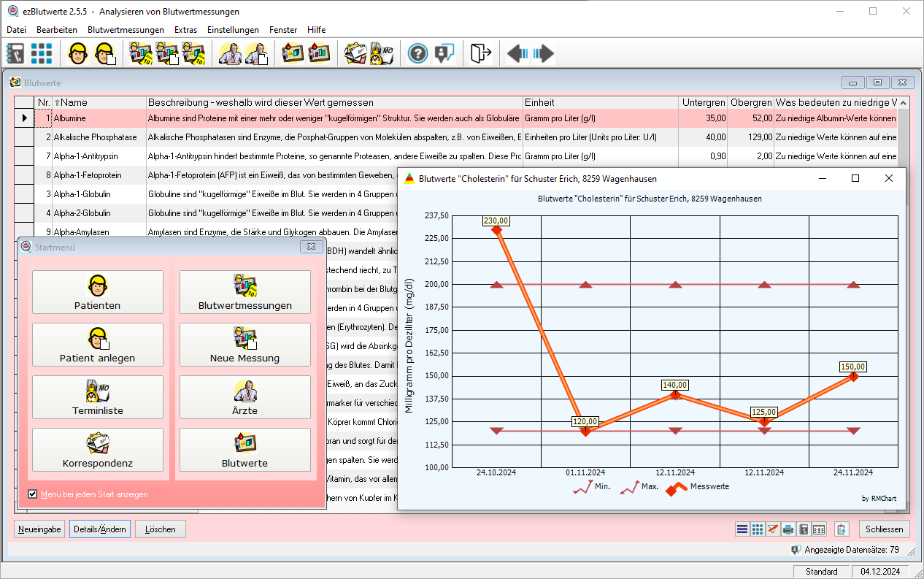The image size is (924, 579).
Task: Click the Help question-mark toolbar icon
Action: coord(417,53)
